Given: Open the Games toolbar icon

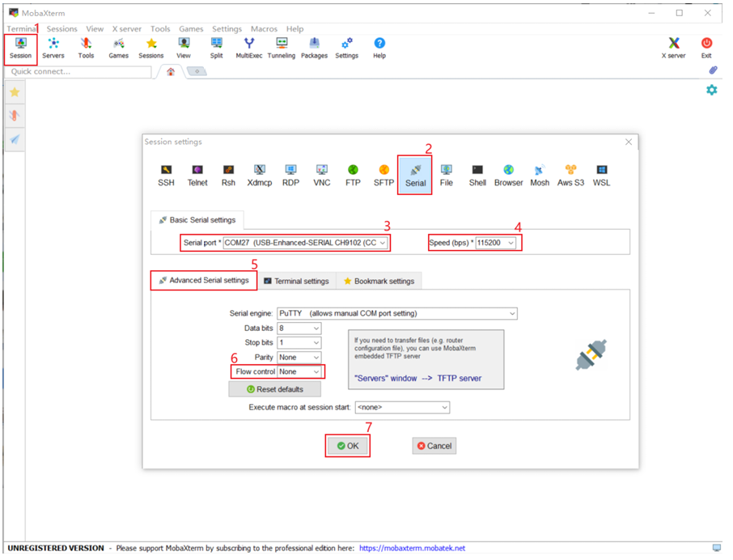Looking at the screenshot, I should 119,49.
